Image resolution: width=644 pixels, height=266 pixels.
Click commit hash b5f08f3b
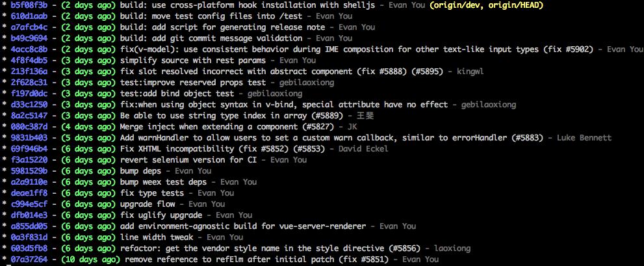(x=29, y=5)
